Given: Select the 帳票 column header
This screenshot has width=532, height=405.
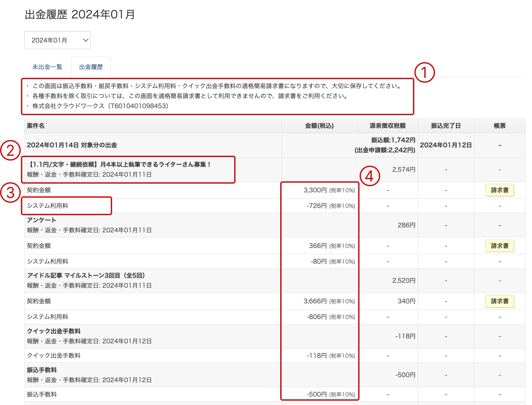Looking at the screenshot, I should click(499, 126).
